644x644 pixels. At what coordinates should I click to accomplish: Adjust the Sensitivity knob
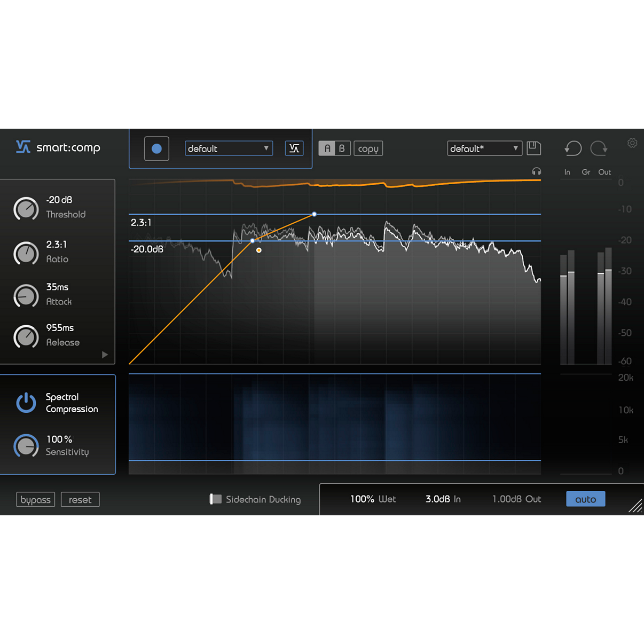[x=26, y=446]
